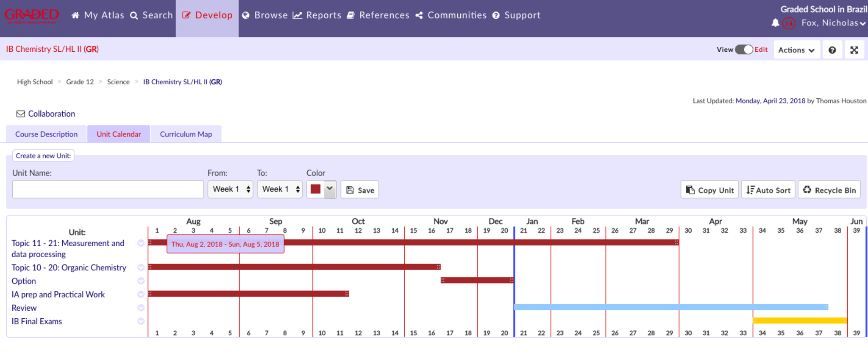Open the help question mark icon
Screen dimensions: 868x359
coord(832,50)
